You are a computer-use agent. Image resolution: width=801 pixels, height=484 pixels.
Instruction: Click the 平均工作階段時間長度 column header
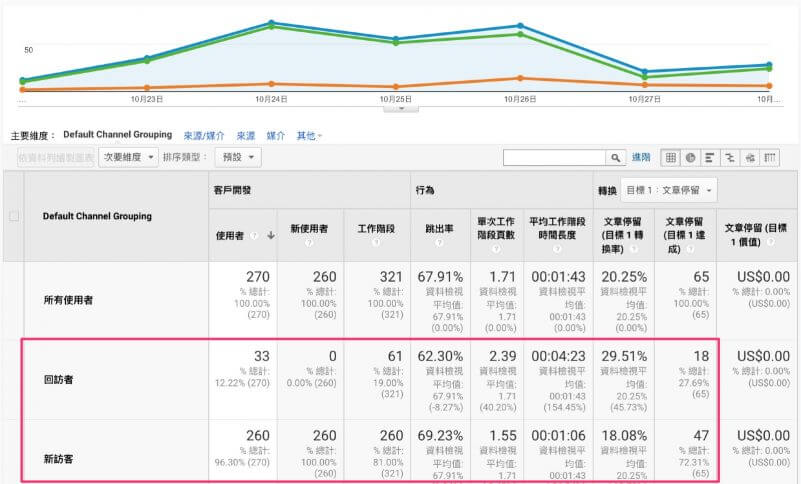[x=557, y=228]
